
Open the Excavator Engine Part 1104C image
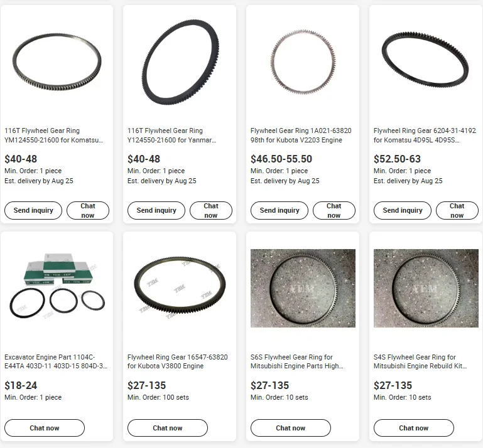pos(57,288)
